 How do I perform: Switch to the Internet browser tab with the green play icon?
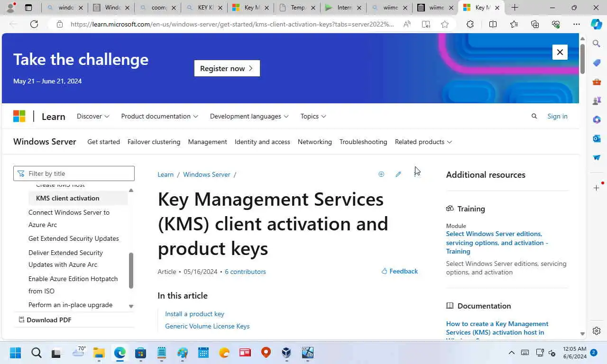343,8
